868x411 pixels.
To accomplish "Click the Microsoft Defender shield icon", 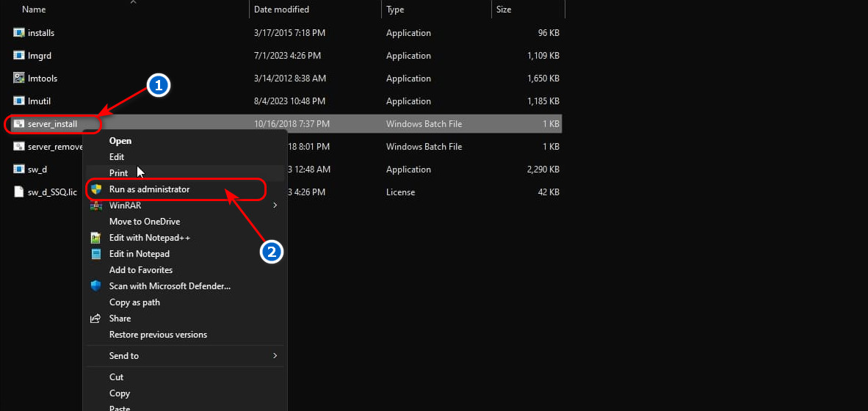I will coord(96,286).
